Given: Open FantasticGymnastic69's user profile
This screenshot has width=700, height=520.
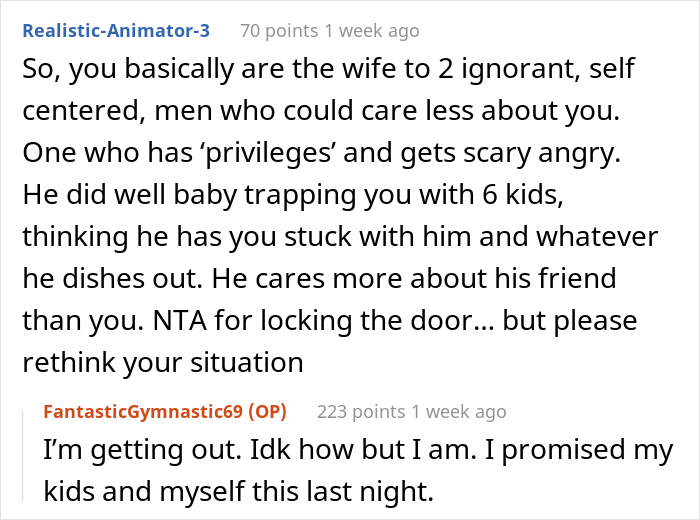Looking at the screenshot, I should [147, 411].
